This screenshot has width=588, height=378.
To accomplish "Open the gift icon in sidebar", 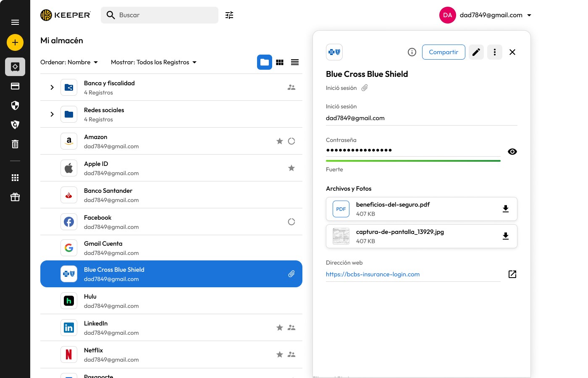I will (x=15, y=197).
